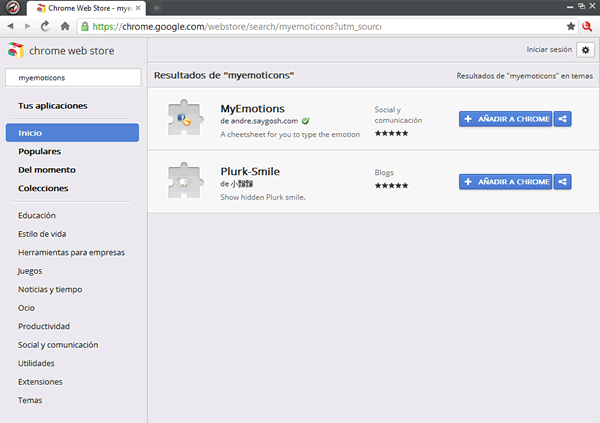Click the MyEmotions five-star rating
This screenshot has width=600, height=423.
click(x=391, y=133)
